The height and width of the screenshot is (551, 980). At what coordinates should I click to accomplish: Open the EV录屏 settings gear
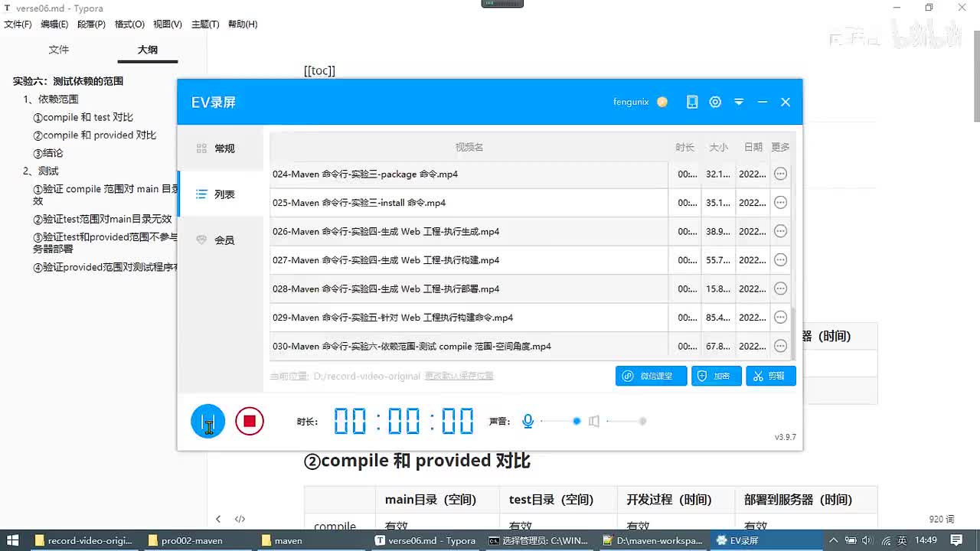point(715,102)
